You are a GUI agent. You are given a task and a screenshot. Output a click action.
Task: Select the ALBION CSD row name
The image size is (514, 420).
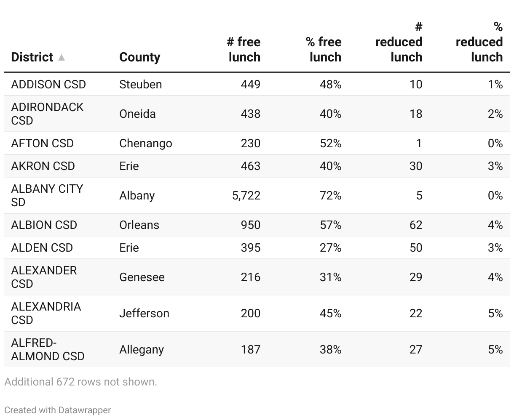[x=44, y=225]
